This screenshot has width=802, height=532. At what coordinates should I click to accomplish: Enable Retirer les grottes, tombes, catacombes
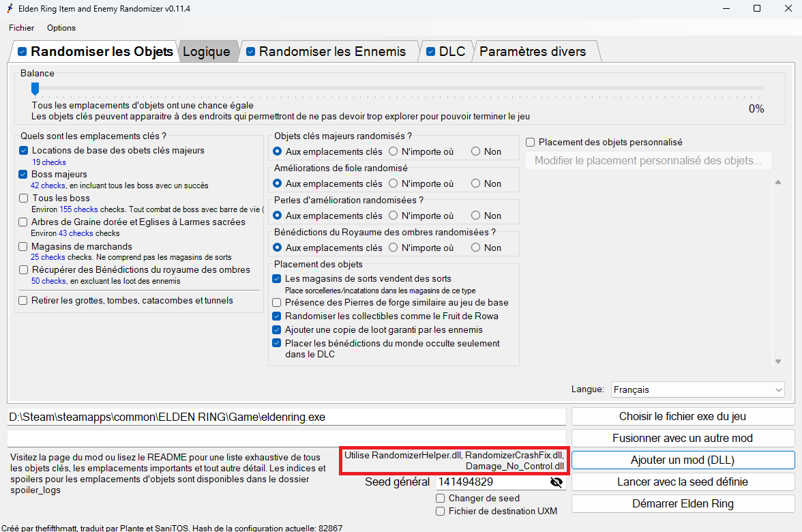tap(23, 300)
